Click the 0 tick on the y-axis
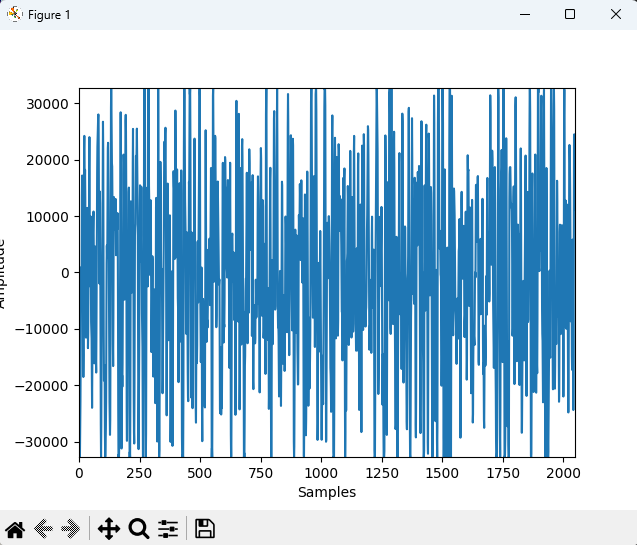 pyautogui.click(x=64, y=273)
